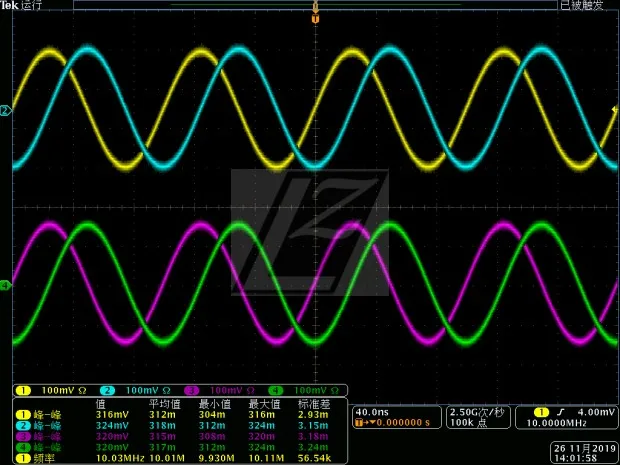The image size is (620, 465).
Task: Click channel 3 scale 100mV Ω readout
Action: point(232,391)
